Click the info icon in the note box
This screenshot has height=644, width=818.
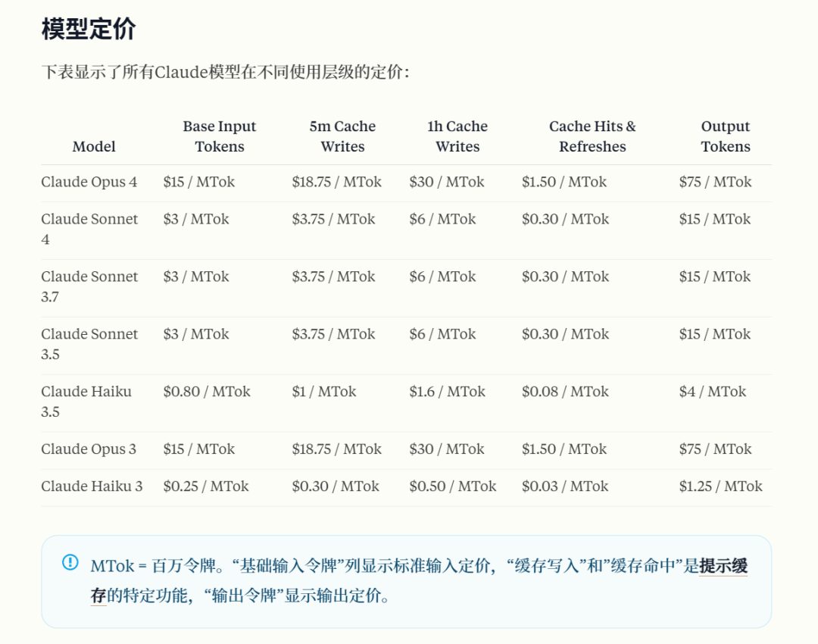click(70, 562)
